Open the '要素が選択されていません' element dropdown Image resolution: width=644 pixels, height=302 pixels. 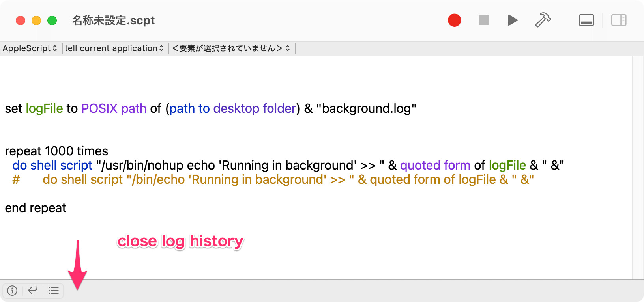pyautogui.click(x=231, y=48)
